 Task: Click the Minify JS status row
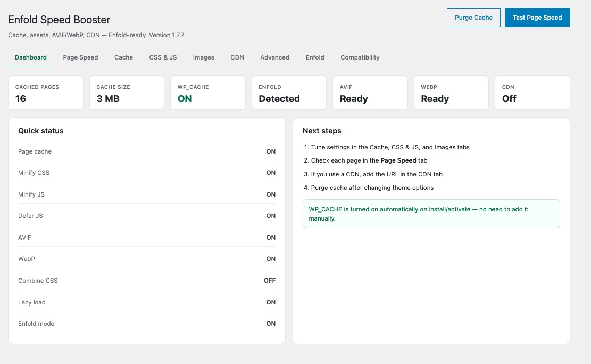pyautogui.click(x=147, y=194)
